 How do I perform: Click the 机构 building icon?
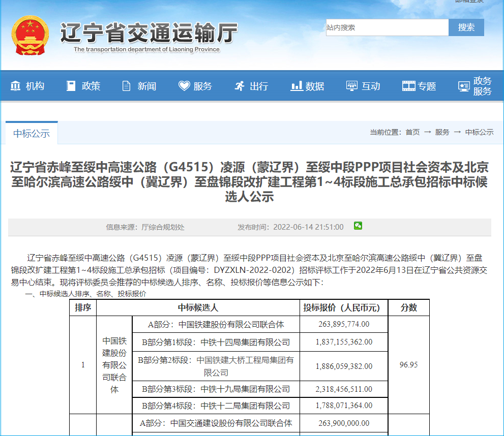(16, 86)
